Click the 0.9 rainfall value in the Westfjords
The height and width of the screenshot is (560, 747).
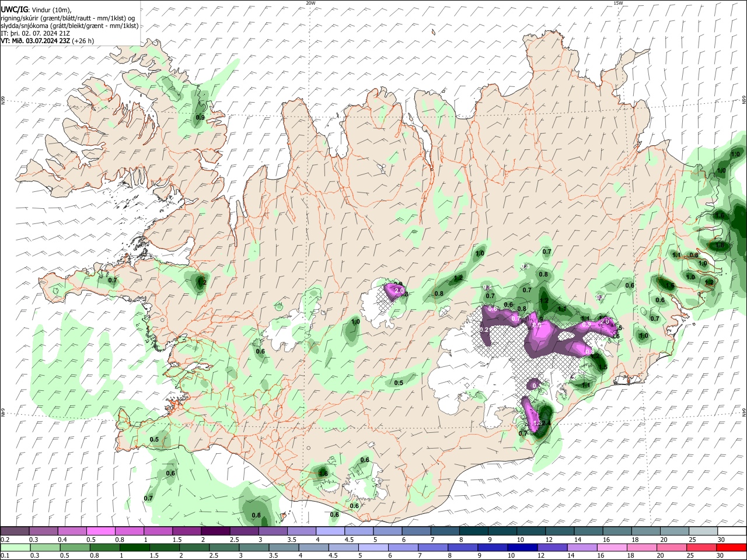tap(200, 117)
